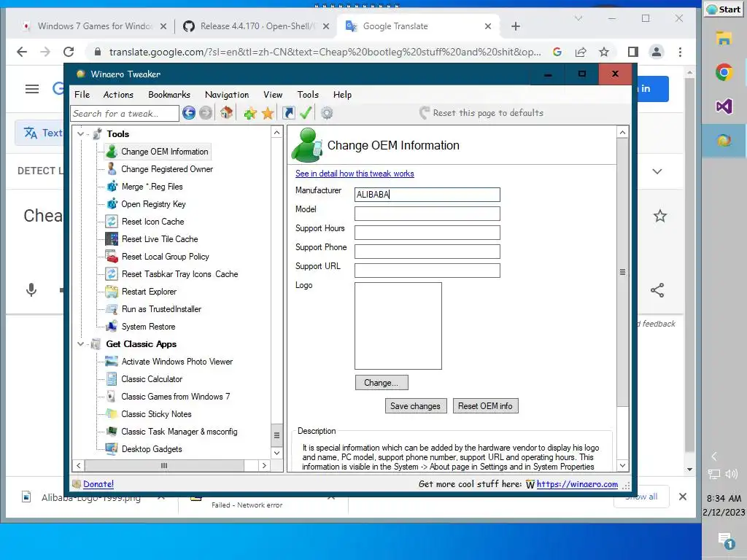Click the Model text field
The width and height of the screenshot is (747, 560).
(x=427, y=214)
